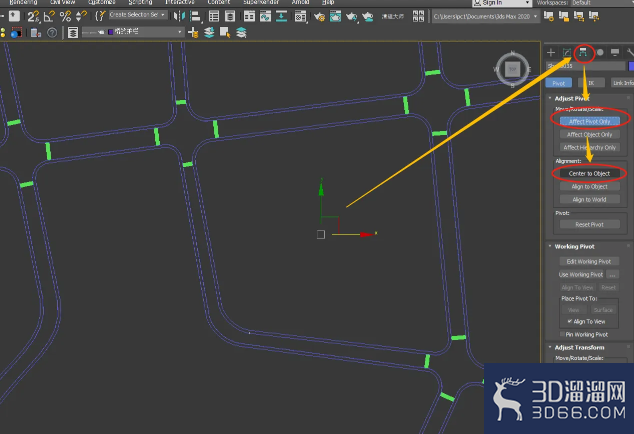The image size is (634, 434).
Task: Open the Create Selection Set dropdown
Action: (x=138, y=15)
